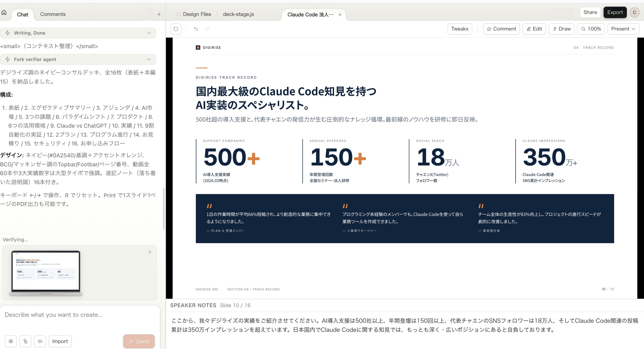Expand the Writing, Done step
Image resolution: width=644 pixels, height=349 pixels.
[78, 33]
